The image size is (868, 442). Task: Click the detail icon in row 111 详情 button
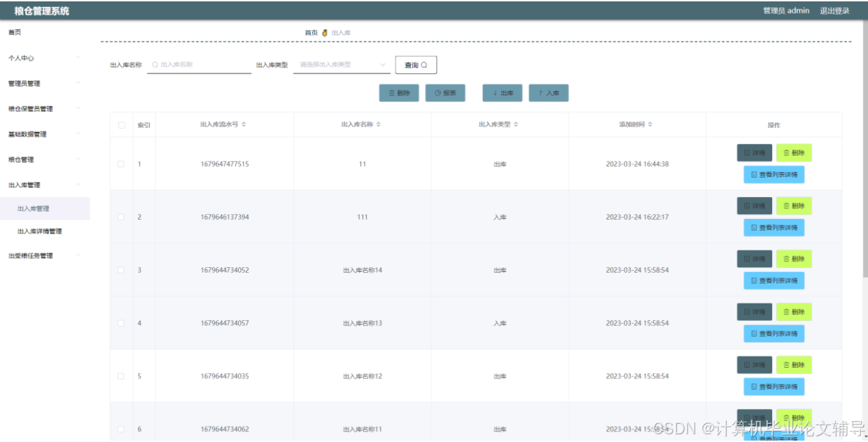coord(746,206)
